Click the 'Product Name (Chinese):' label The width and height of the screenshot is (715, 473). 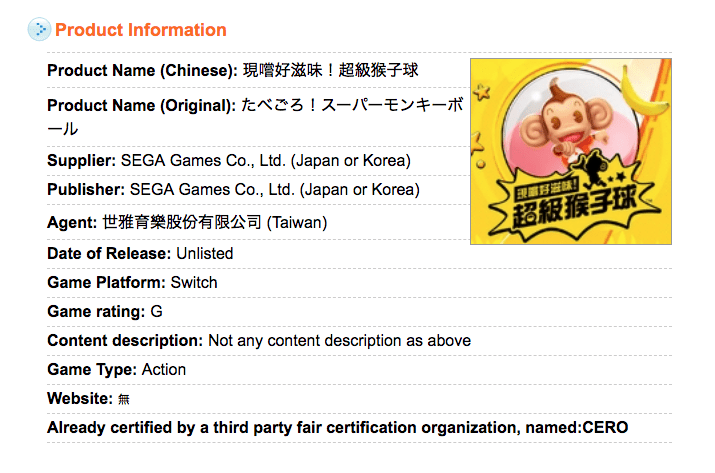click(142, 72)
